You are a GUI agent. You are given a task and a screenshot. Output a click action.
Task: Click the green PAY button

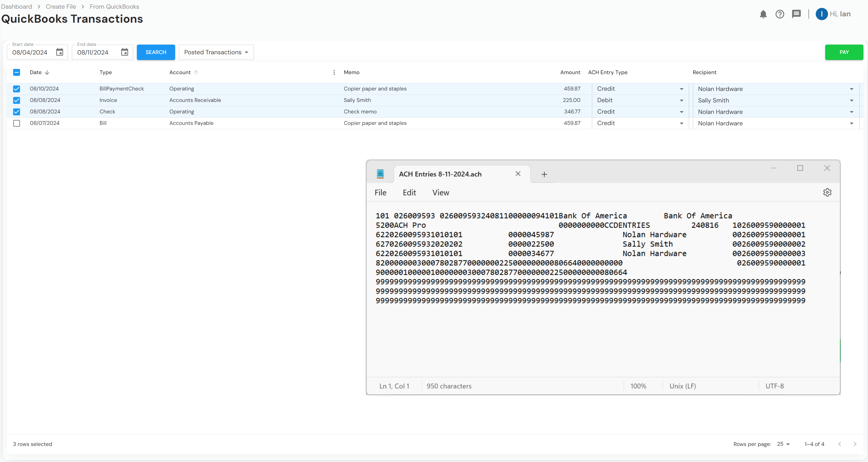tap(844, 52)
